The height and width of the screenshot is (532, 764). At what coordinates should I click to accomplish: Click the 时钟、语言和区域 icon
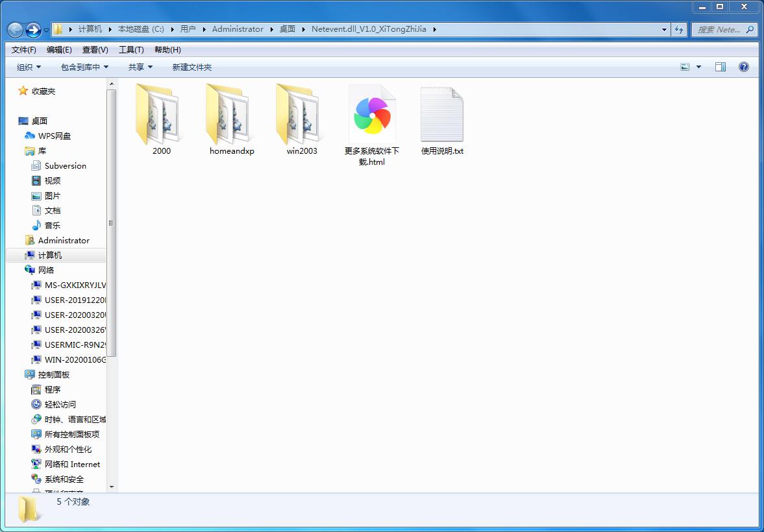click(x=36, y=420)
